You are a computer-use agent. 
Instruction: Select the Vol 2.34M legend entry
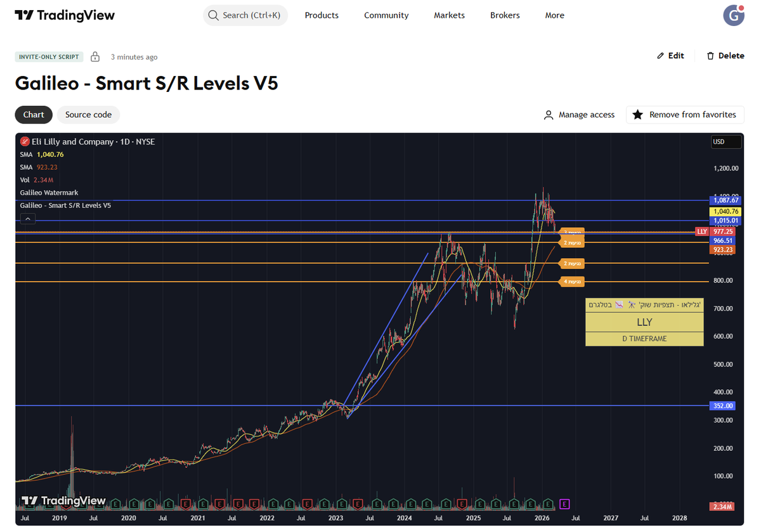point(36,180)
